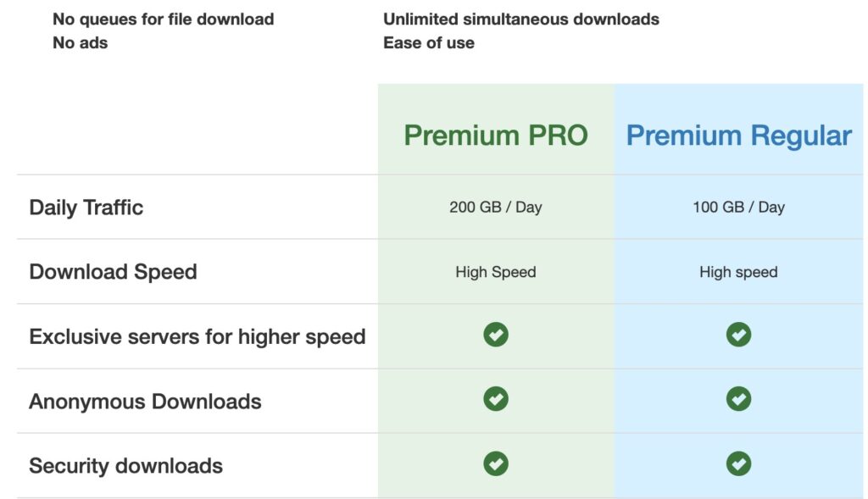Click Premium PRO anonymous downloads checkmark
Screen dimensions: 868x499
(x=496, y=399)
